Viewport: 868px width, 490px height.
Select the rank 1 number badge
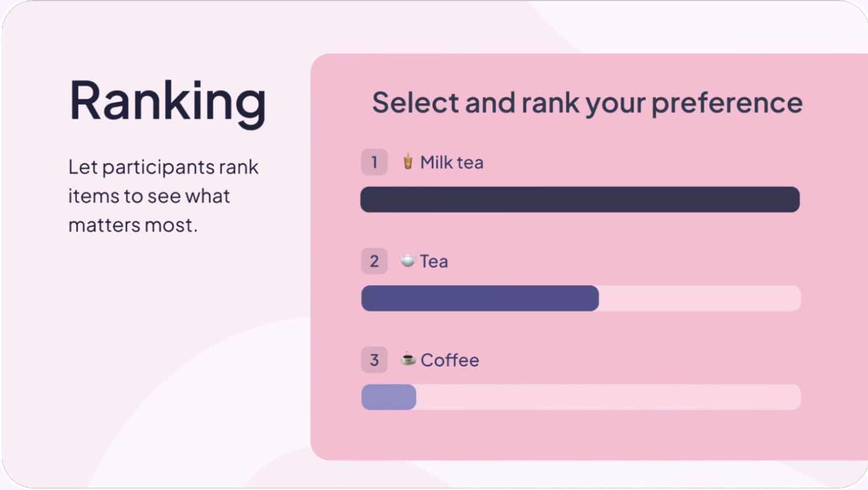click(374, 162)
